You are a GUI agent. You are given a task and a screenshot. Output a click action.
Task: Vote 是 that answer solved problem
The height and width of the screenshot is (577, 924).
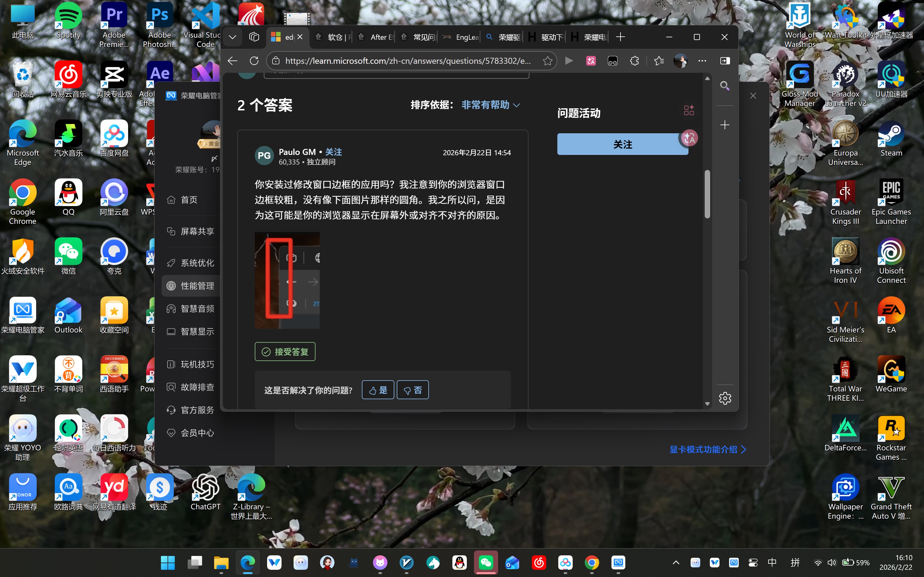(378, 390)
